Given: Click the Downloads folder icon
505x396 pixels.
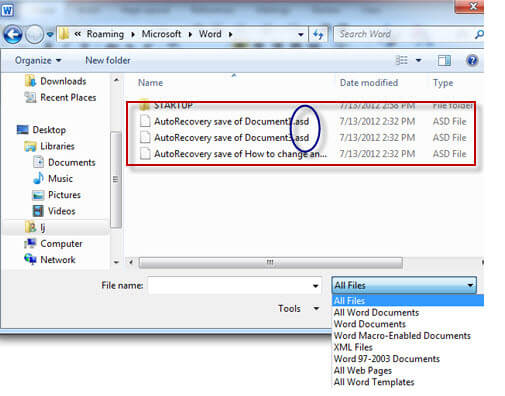Looking at the screenshot, I should (31, 81).
